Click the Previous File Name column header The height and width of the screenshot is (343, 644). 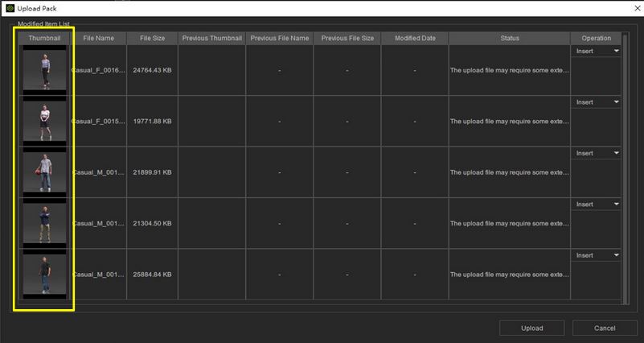click(x=280, y=39)
